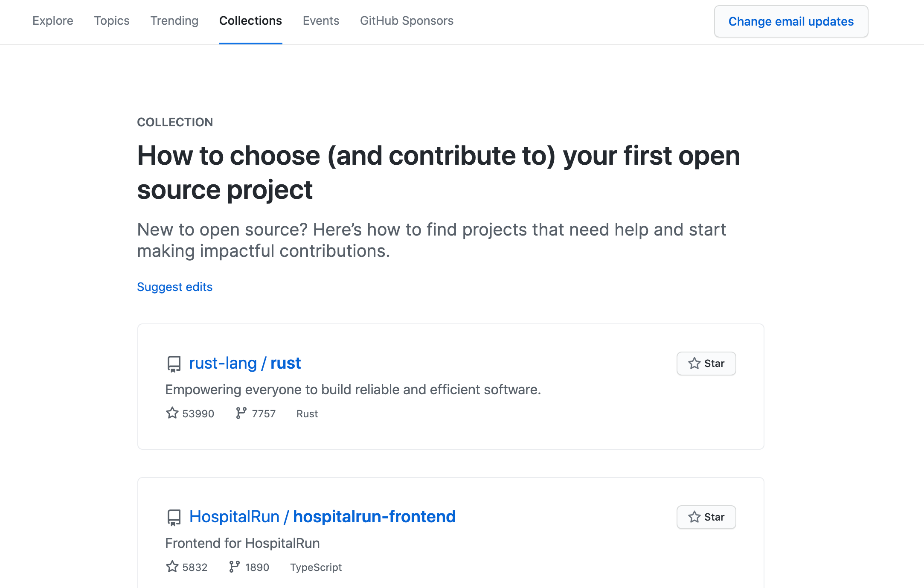Open the HospitalRun owner link
The image size is (924, 588).
pos(234,517)
